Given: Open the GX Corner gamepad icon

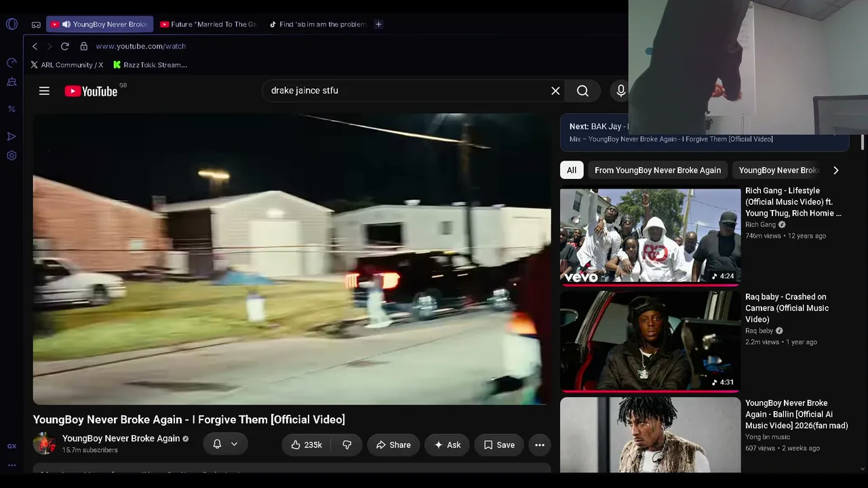Looking at the screenshot, I should pyautogui.click(x=36, y=24).
